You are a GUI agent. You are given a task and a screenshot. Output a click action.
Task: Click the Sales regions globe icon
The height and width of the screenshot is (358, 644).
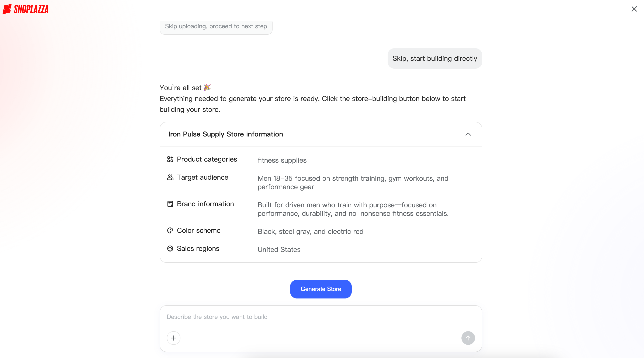click(x=170, y=248)
